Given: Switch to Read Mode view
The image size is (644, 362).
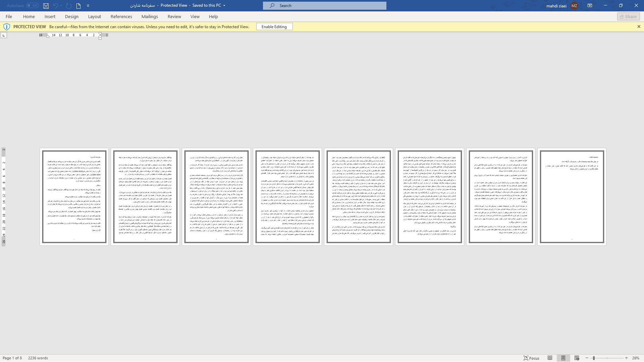Looking at the screenshot, I should pos(550,358).
